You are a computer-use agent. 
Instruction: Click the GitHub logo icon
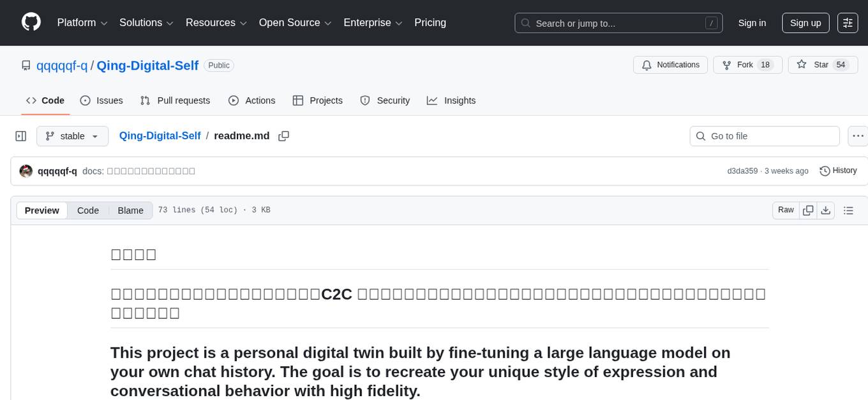tap(31, 22)
